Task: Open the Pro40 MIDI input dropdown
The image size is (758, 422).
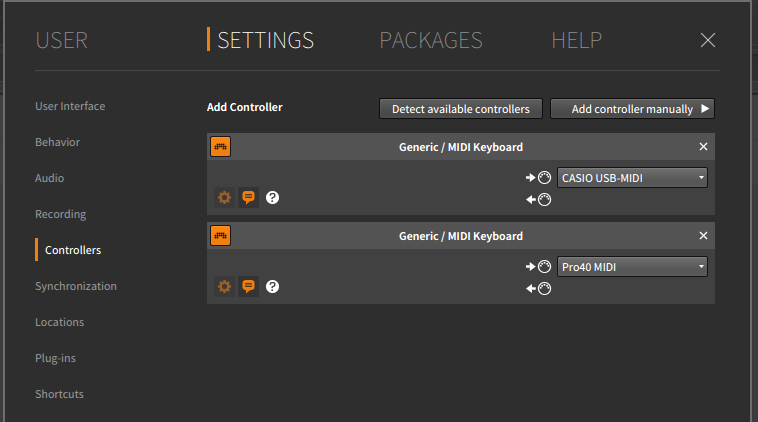Action: tap(632, 267)
